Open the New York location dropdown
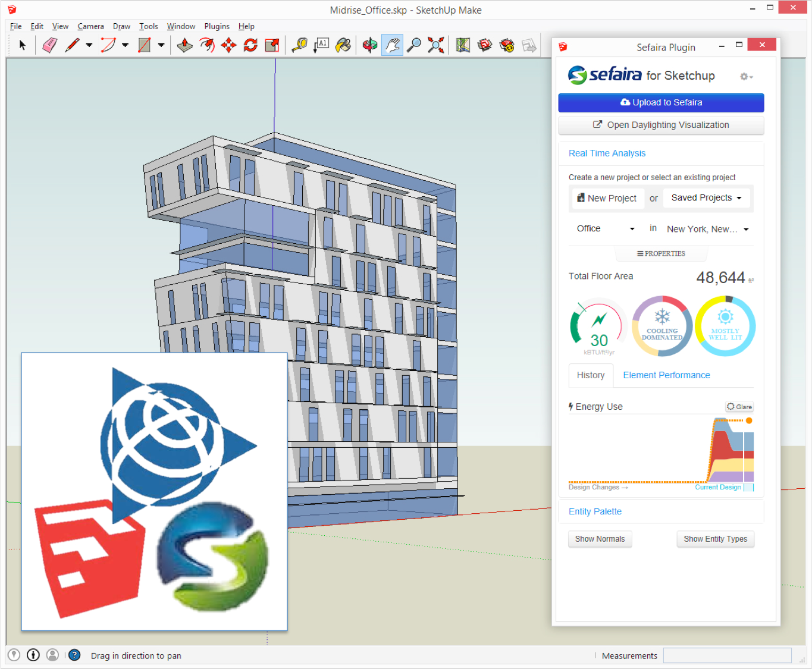This screenshot has width=812, height=669. tap(707, 229)
